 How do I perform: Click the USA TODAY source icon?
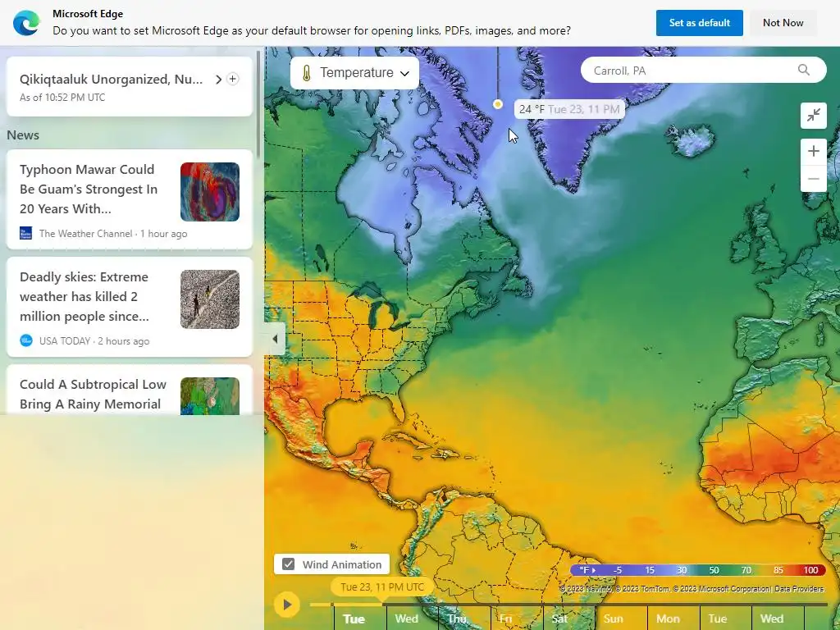coord(25,340)
